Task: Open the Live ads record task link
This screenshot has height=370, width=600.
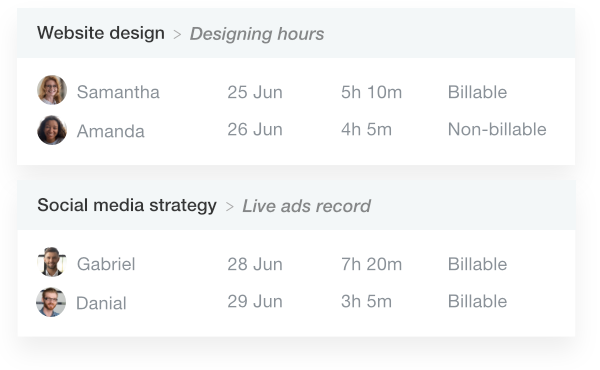Action: (x=307, y=206)
